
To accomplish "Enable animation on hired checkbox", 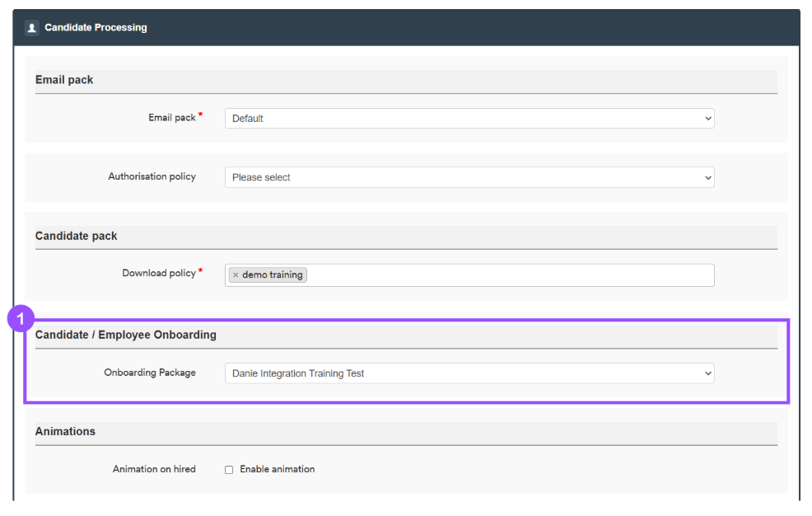I will (x=229, y=470).
